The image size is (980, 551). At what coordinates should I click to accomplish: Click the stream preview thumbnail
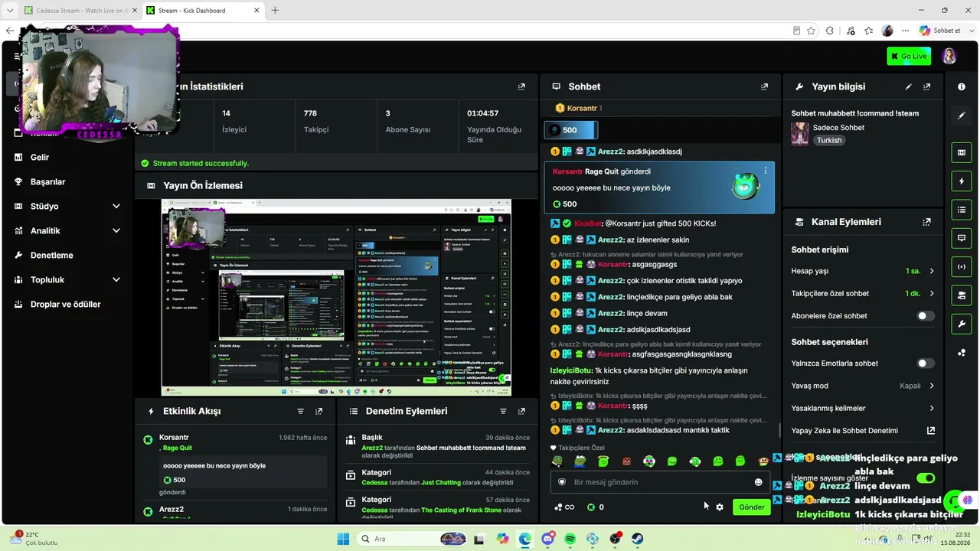tap(336, 298)
